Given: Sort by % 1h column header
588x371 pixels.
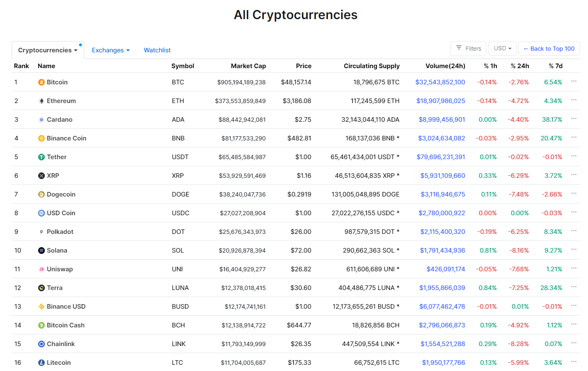Looking at the screenshot, I should point(490,66).
